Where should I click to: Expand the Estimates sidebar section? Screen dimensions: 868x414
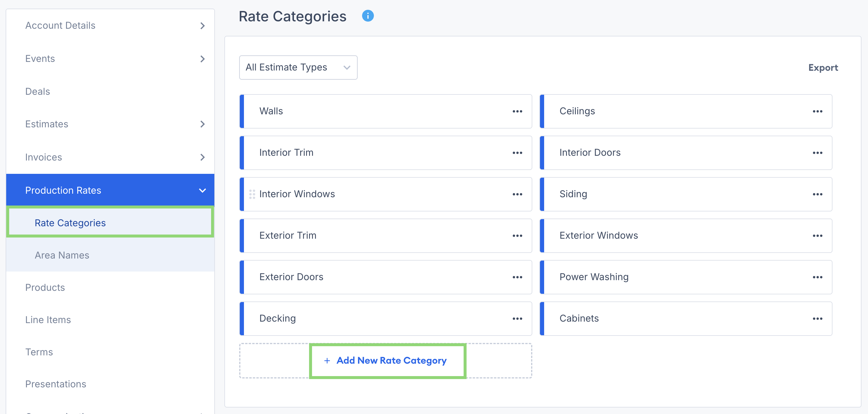tap(110, 124)
